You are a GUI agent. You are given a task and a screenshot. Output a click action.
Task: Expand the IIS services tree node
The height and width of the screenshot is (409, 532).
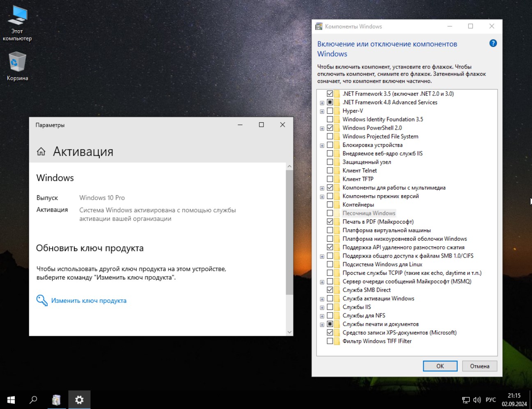point(322,308)
